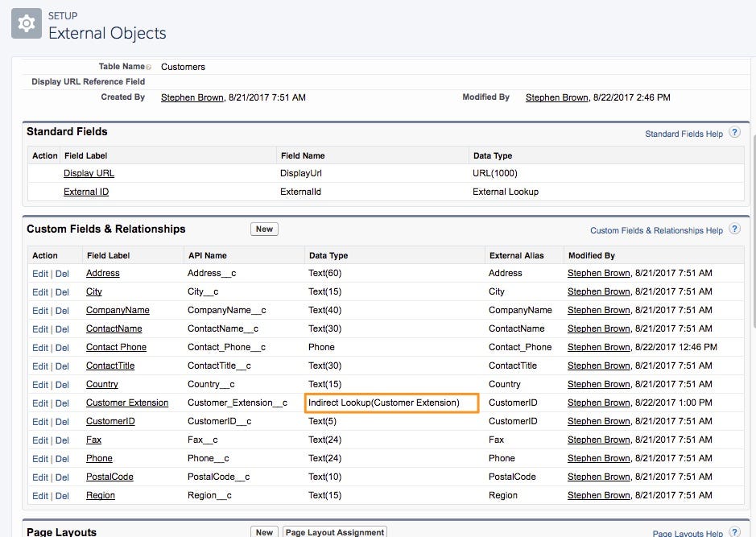Open the Standard Fields Help link
The width and height of the screenshot is (756, 537).
tap(684, 134)
